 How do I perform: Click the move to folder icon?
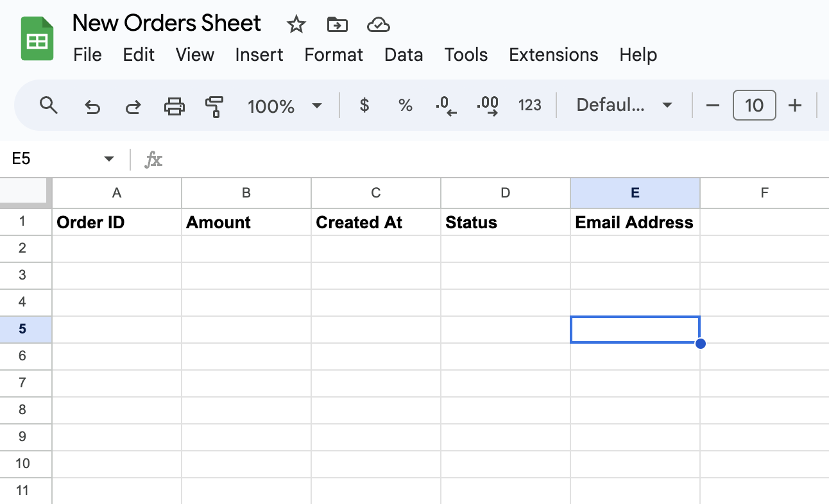(x=337, y=24)
